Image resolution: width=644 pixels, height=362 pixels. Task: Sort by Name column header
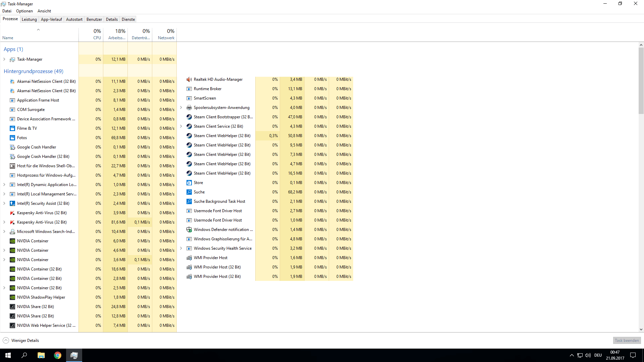(40, 34)
